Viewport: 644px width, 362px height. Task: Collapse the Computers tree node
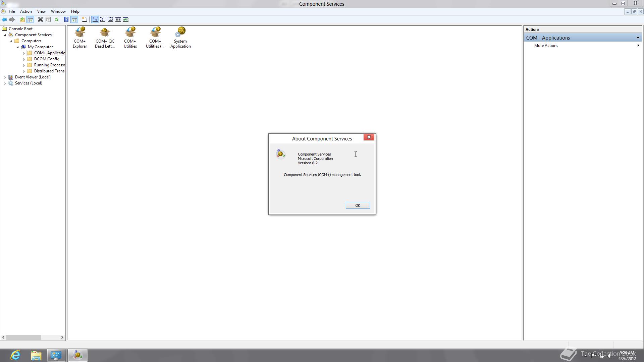pyautogui.click(x=11, y=41)
